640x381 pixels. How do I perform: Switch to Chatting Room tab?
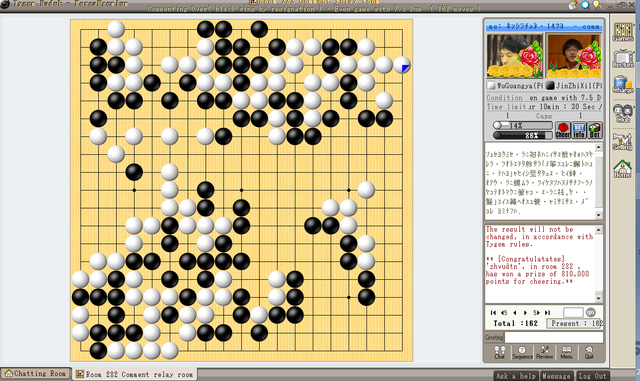36,374
